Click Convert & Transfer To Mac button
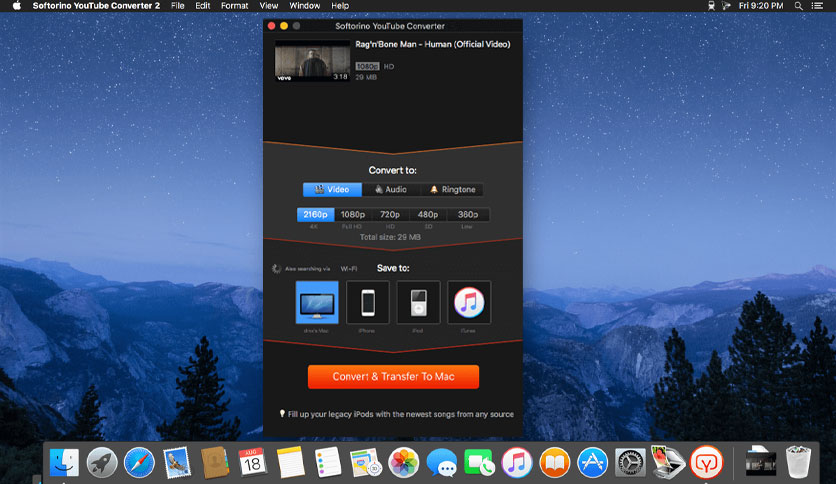Viewport: 836px width, 484px height. point(393,376)
